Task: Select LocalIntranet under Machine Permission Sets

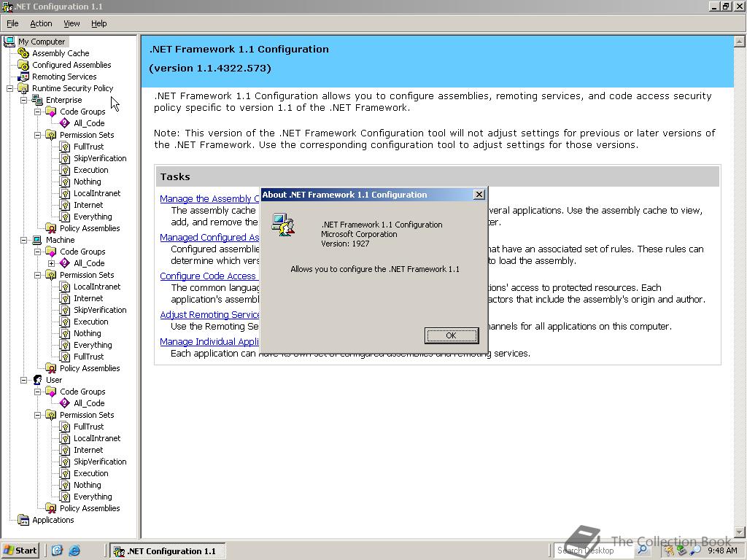Action: coord(97,286)
